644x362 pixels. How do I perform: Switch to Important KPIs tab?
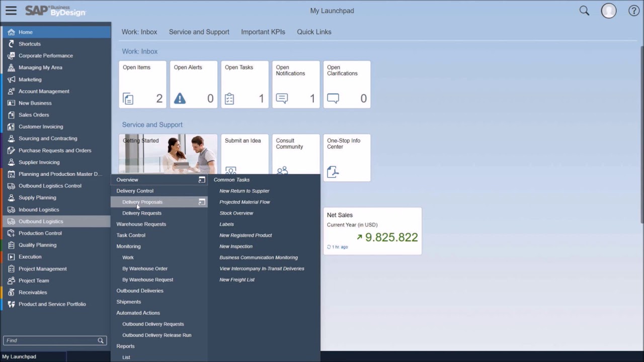click(x=263, y=32)
